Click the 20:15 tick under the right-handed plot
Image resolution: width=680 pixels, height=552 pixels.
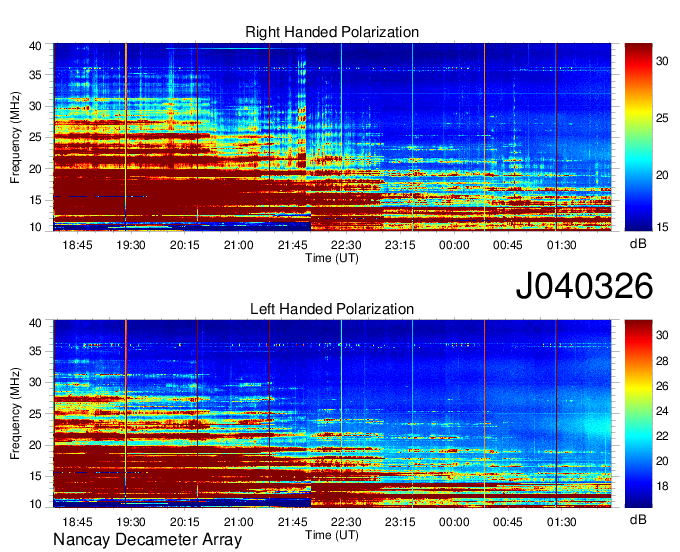[x=185, y=245]
